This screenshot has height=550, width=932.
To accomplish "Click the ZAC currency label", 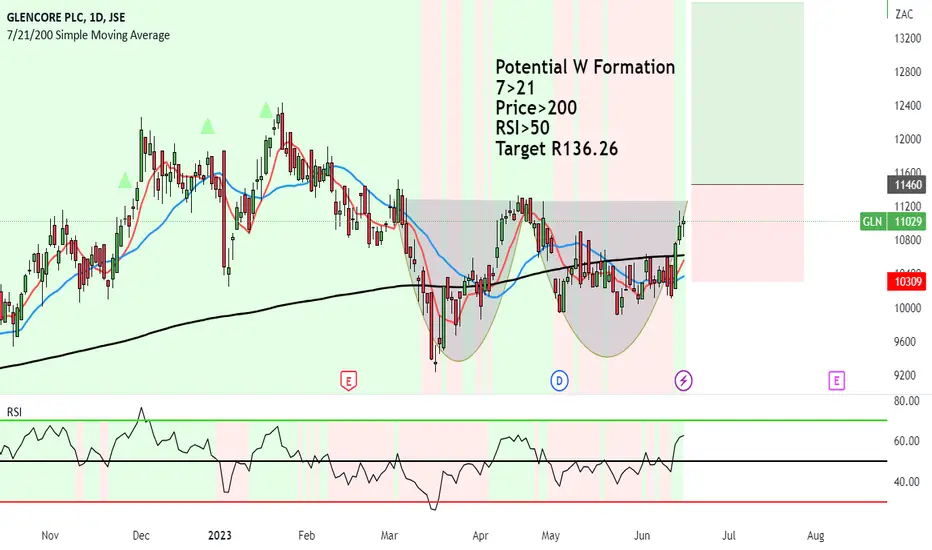I will (904, 14).
